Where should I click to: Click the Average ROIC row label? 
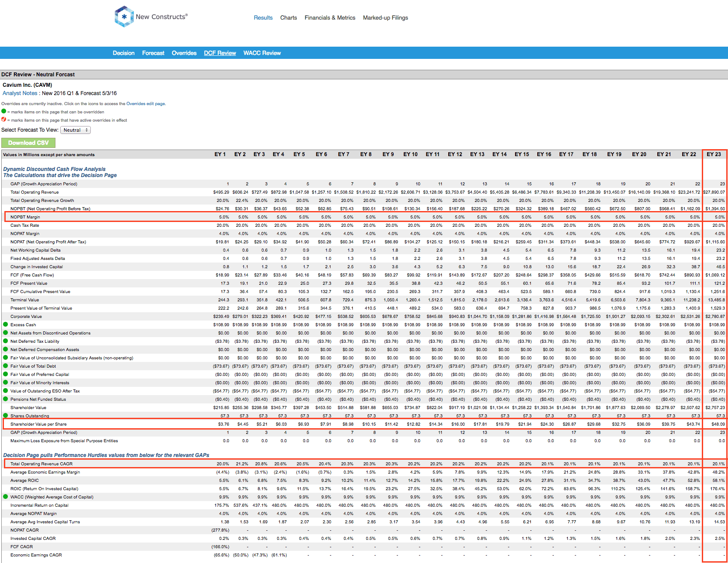pyautogui.click(x=24, y=480)
